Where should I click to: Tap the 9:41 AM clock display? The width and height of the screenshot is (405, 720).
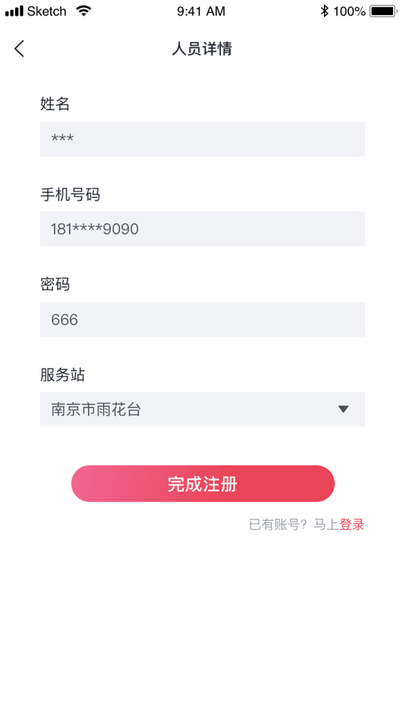click(201, 11)
